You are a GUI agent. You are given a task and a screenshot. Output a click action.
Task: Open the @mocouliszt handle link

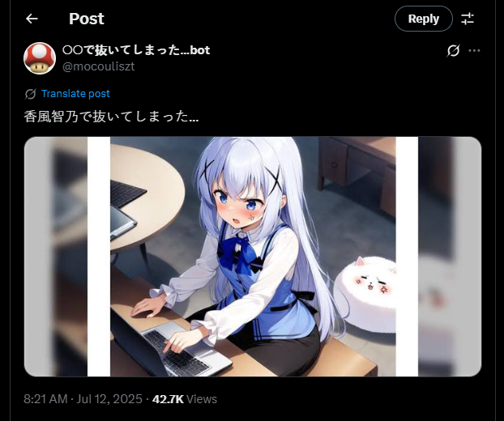point(98,66)
